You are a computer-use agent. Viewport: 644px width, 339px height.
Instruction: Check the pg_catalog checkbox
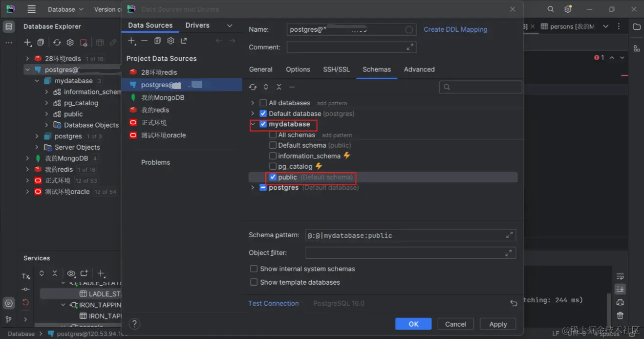pyautogui.click(x=273, y=167)
